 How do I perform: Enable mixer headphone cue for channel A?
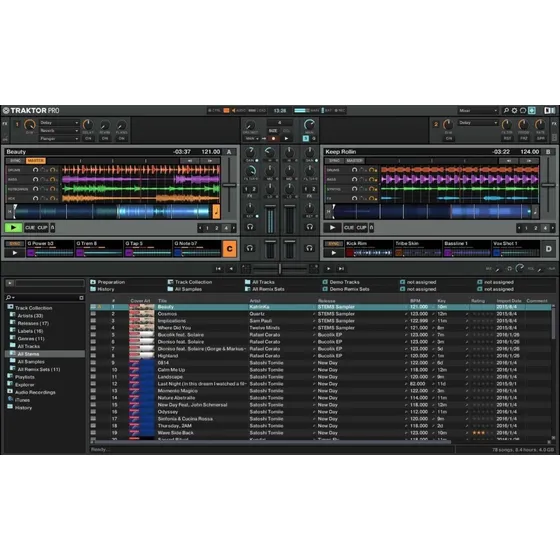[x=250, y=227]
